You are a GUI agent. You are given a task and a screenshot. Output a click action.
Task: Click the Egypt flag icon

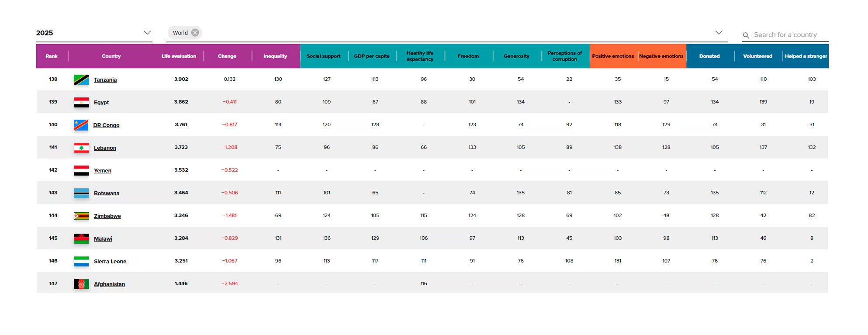(81, 102)
